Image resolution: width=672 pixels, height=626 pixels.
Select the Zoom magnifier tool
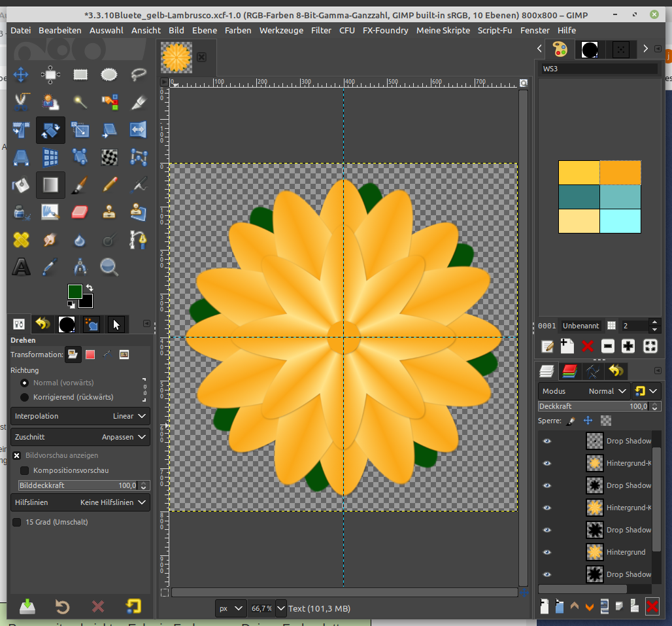109,267
